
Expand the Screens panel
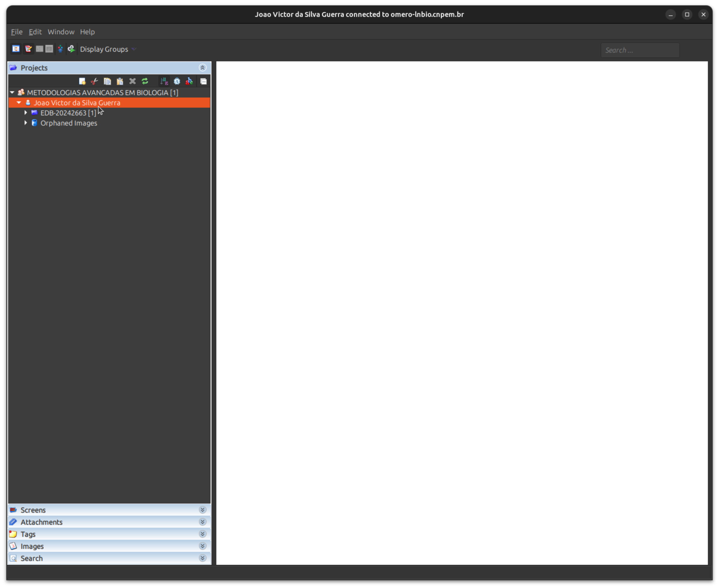coord(203,510)
